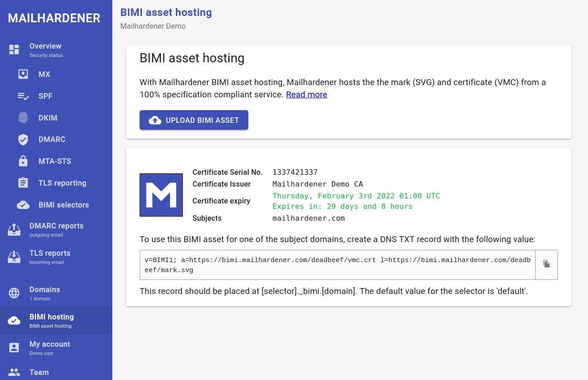Follow the Read more link
The height and width of the screenshot is (380, 588).
[307, 95]
